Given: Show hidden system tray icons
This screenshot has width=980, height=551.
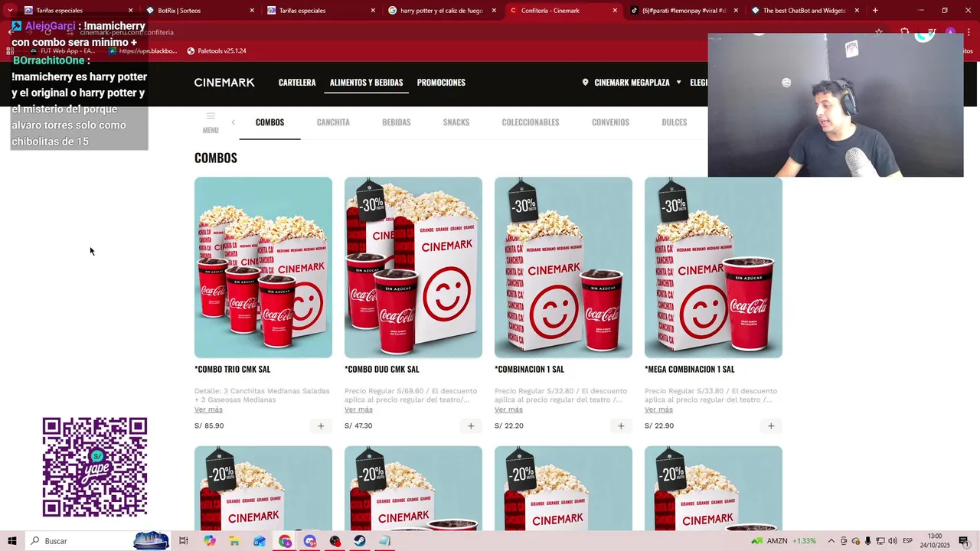Looking at the screenshot, I should 831,541.
